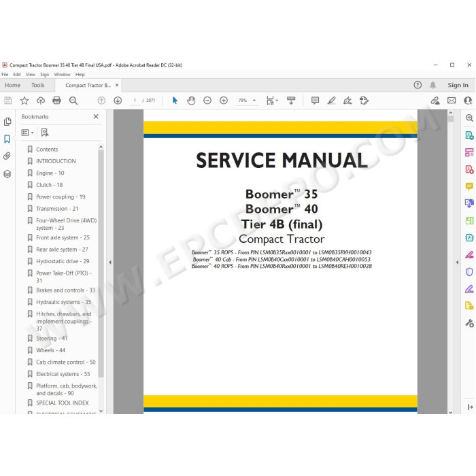Open the Edit menu
This screenshot has width=476, height=476.
point(17,74)
